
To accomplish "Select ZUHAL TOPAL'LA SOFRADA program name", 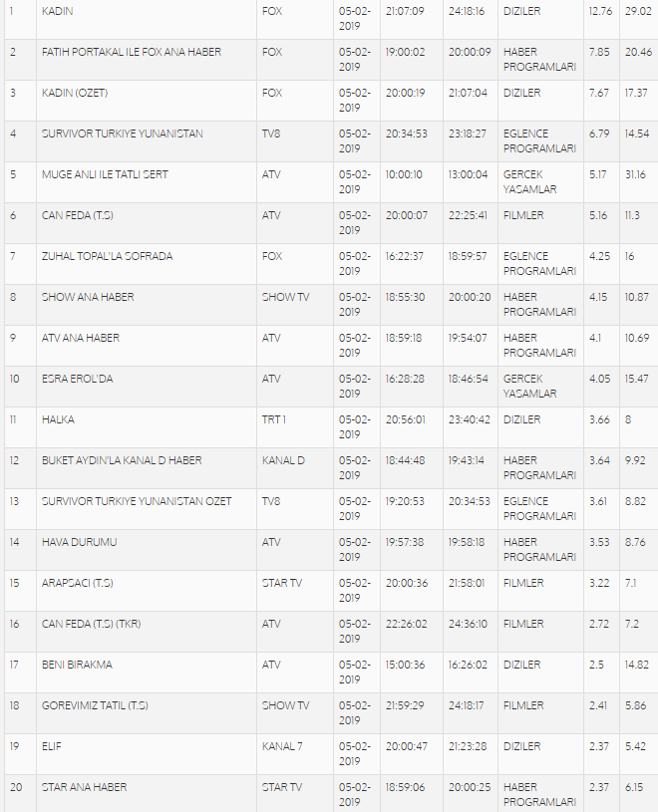I will pos(108,256).
